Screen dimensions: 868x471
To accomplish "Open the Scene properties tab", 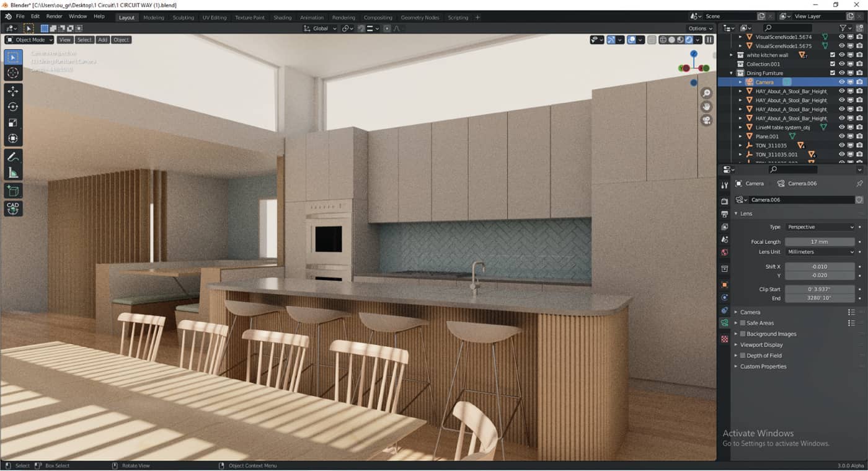I will [724, 240].
